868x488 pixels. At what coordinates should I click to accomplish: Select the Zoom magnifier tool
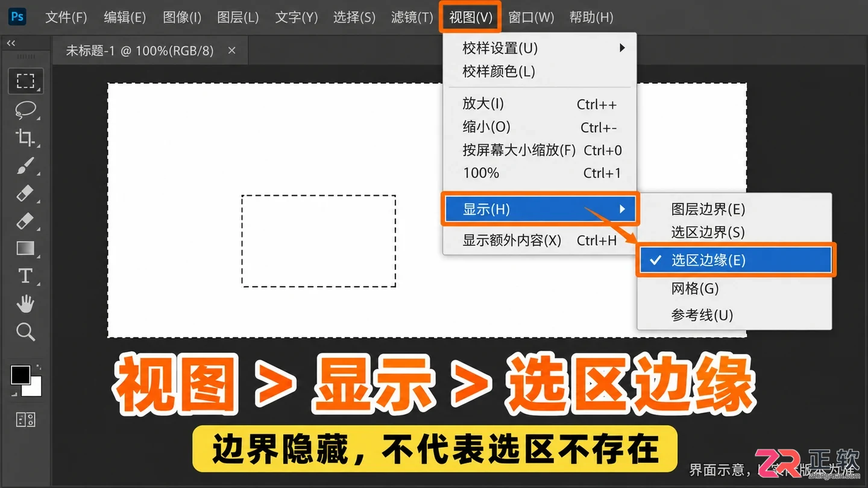pos(25,331)
